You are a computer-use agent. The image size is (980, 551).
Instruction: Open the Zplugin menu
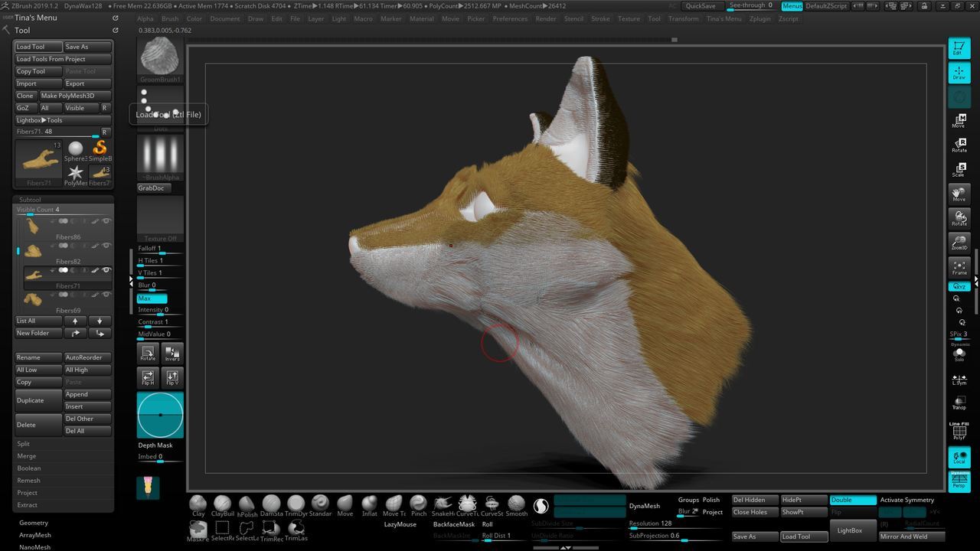(x=760, y=18)
